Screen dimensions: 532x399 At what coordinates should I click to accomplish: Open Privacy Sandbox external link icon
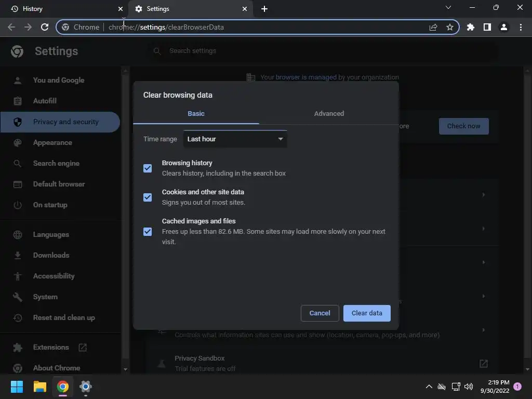tap(484, 363)
